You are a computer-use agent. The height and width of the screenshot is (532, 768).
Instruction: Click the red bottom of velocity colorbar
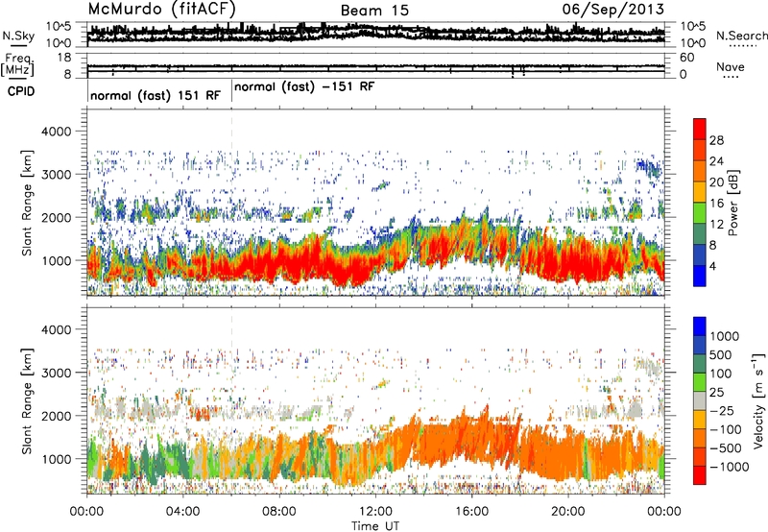pyautogui.click(x=700, y=475)
